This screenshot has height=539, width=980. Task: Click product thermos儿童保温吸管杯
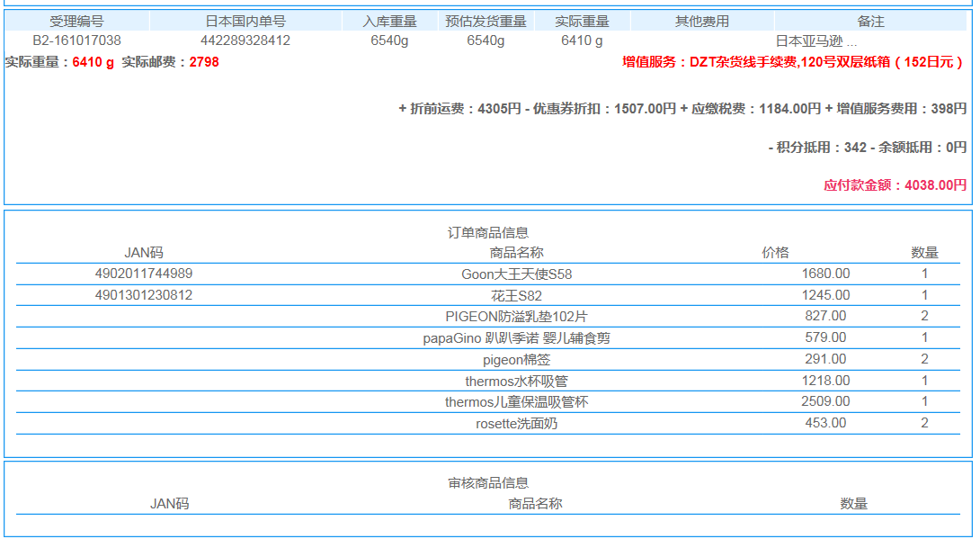point(516,402)
